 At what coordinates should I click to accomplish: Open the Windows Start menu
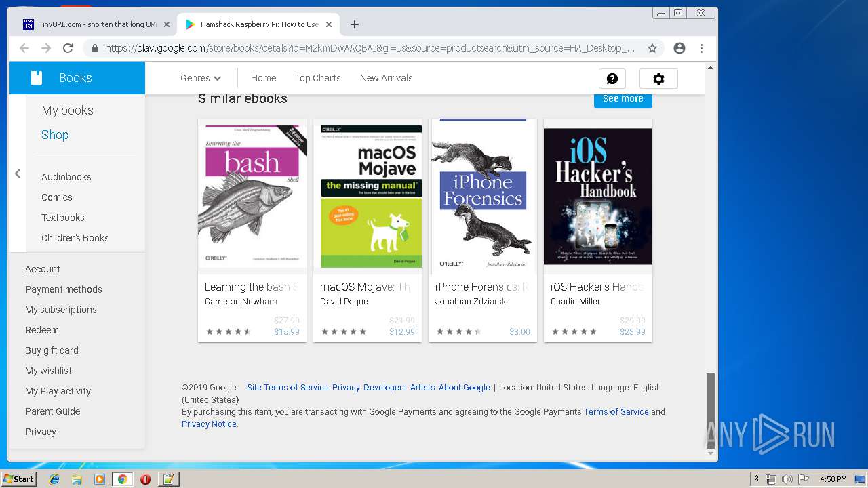(x=18, y=479)
